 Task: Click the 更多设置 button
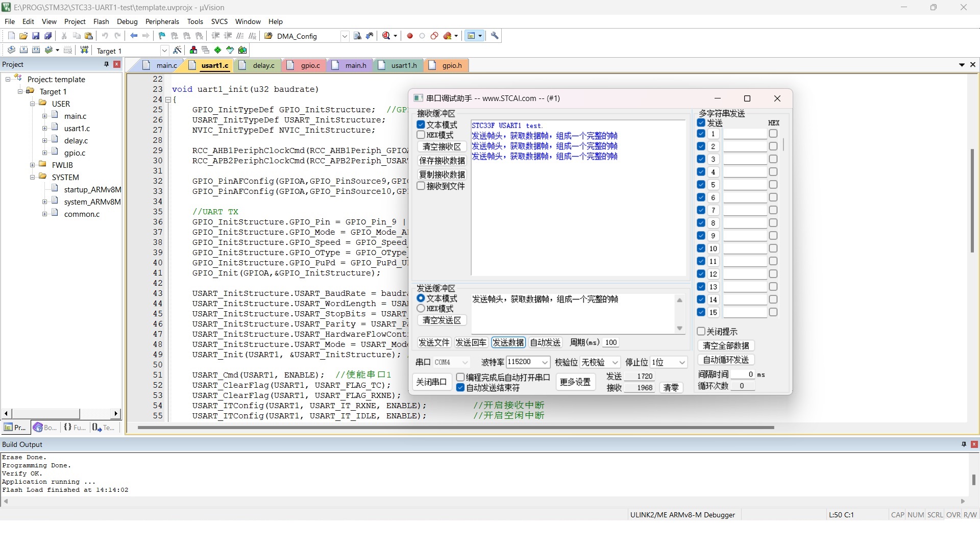point(575,382)
